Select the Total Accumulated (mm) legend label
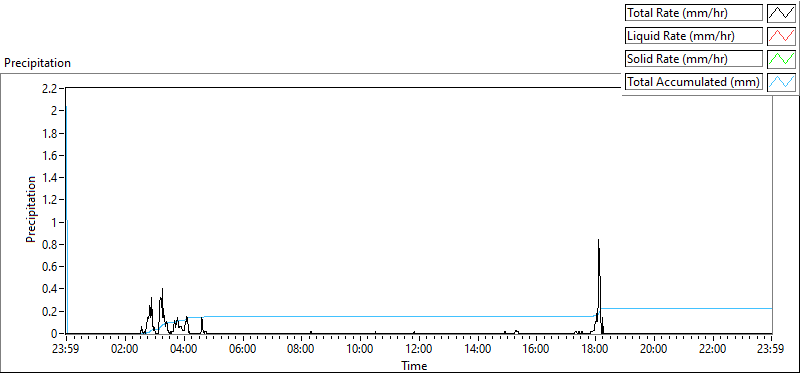This screenshot has height=373, width=800. tap(693, 82)
